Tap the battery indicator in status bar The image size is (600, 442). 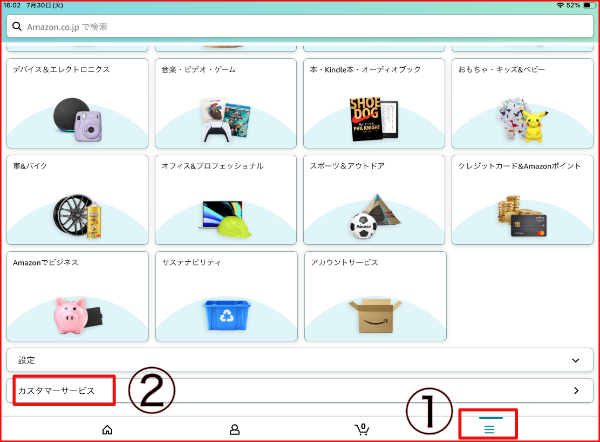589,5
